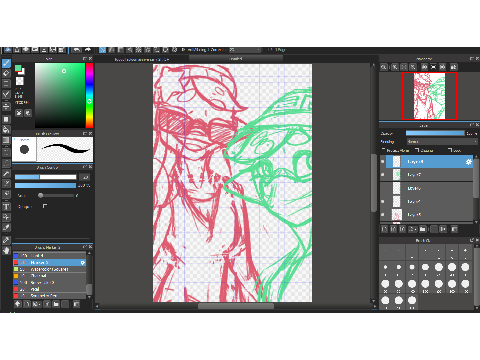Close the Color panel
Screen dimensions: 480x360
point(90,58)
